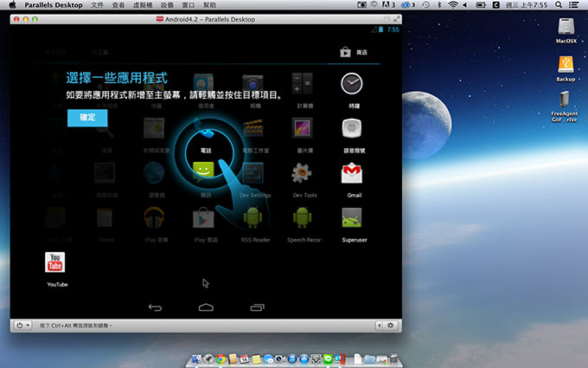Open Time Machine menu bar icon

click(x=425, y=5)
